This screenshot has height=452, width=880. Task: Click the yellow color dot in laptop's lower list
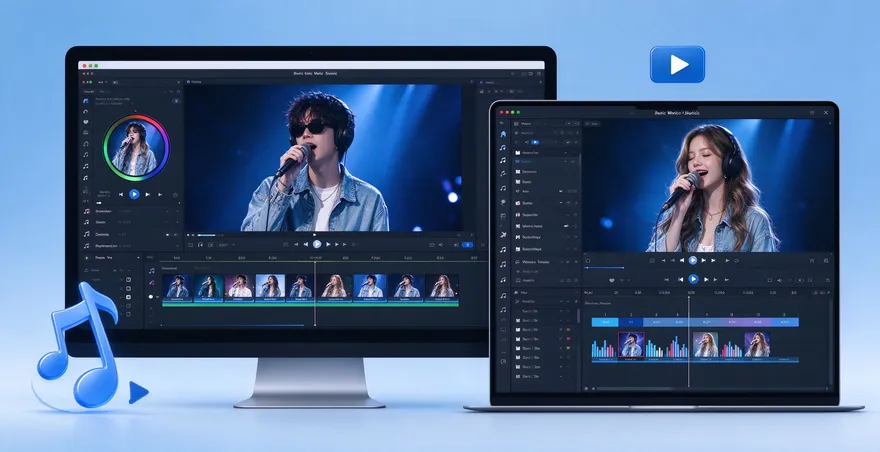pyautogui.click(x=569, y=348)
